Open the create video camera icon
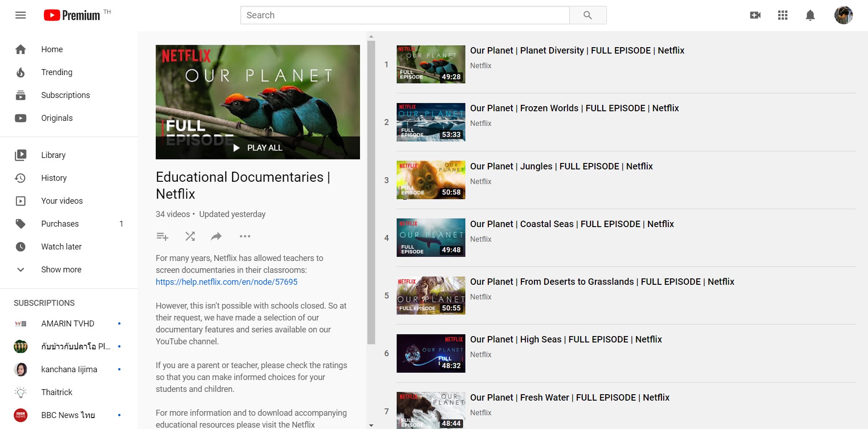The image size is (868, 429). click(755, 15)
